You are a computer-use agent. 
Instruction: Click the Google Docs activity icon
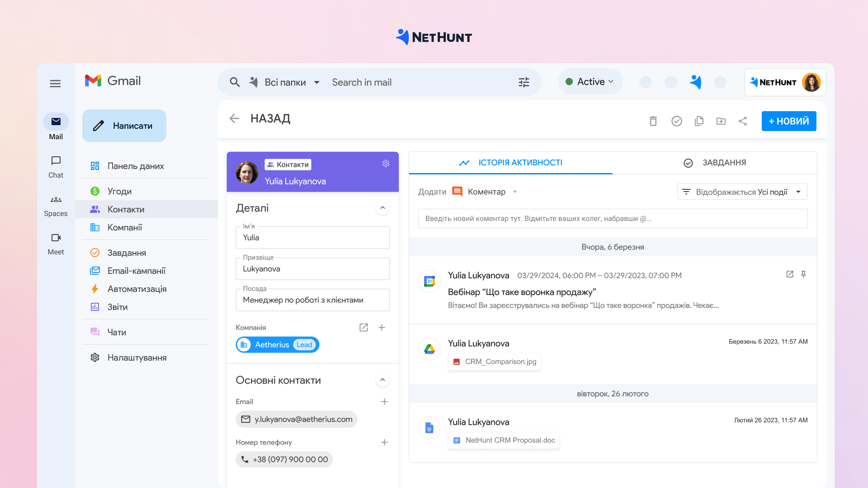point(429,427)
